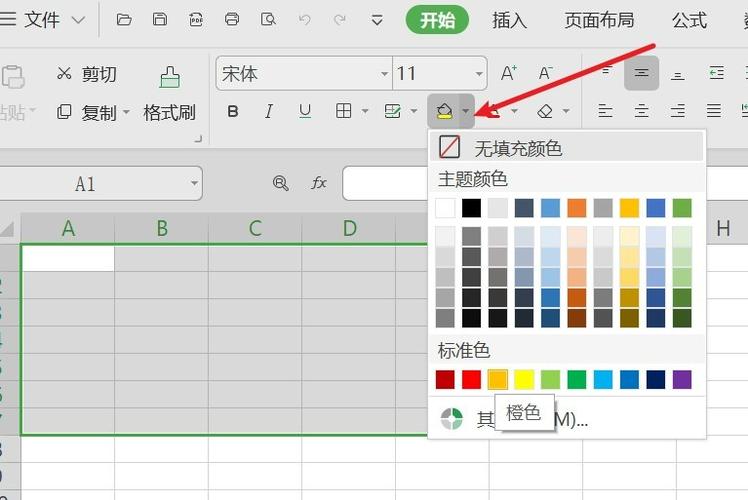Open the font group dialog launcher
The image size is (748, 500).
click(x=198, y=139)
